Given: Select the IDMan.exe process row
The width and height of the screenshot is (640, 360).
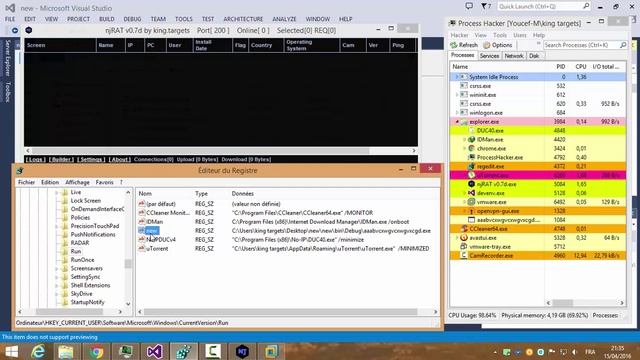Looking at the screenshot, I should tap(538, 140).
